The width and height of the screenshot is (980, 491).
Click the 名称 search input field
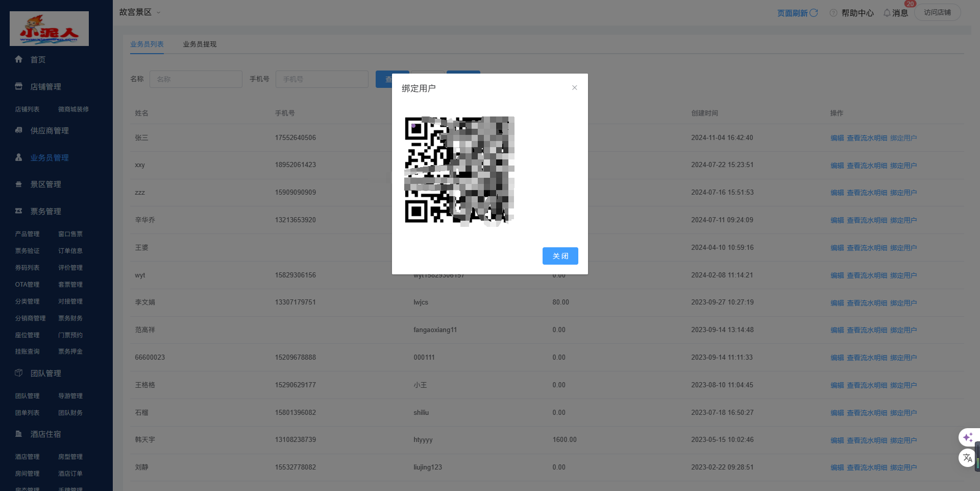coord(195,79)
